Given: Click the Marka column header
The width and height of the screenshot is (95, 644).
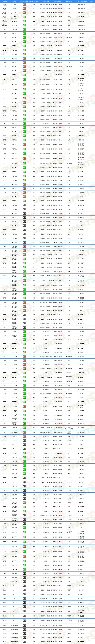Looking at the screenshot, I should pos(5,1).
